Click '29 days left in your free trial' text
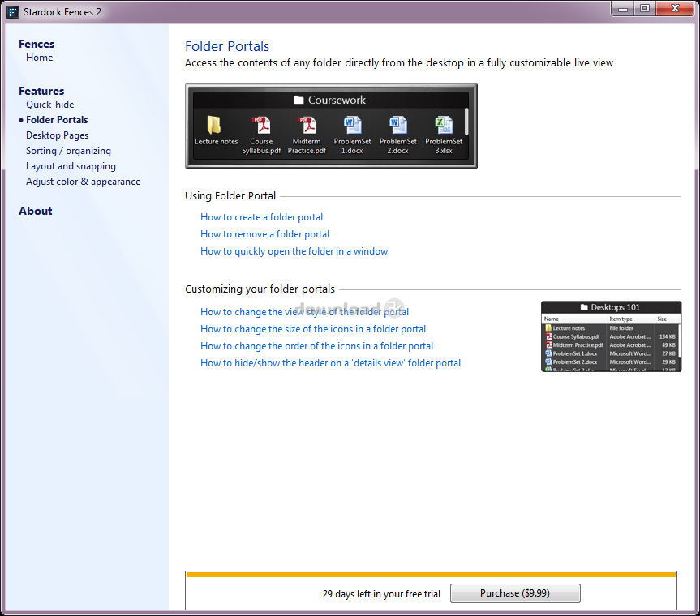This screenshot has height=616, width=700. (381, 593)
